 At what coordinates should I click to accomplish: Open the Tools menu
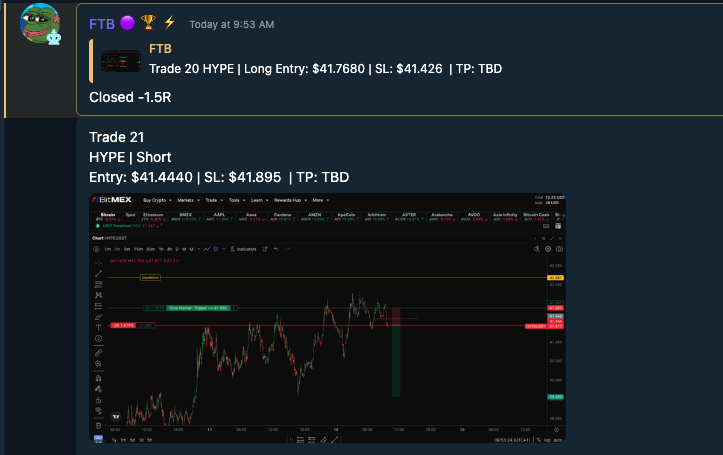[237, 200]
